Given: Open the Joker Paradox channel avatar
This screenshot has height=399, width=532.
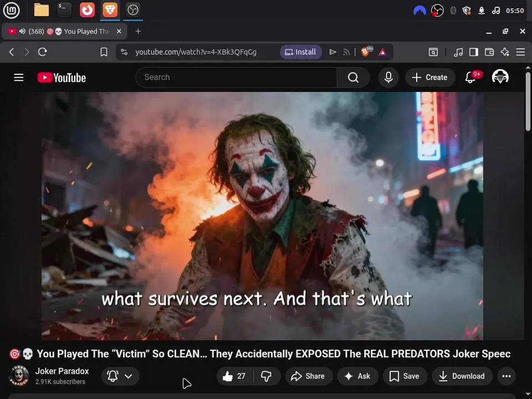Looking at the screenshot, I should coord(19,376).
